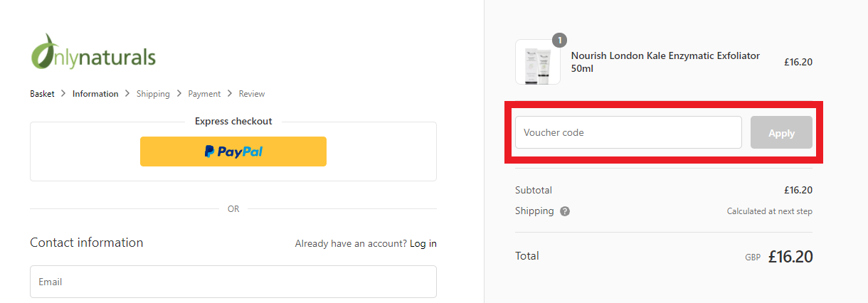The width and height of the screenshot is (868, 303).
Task: Open the Basket breadcrumb link
Action: click(x=42, y=94)
